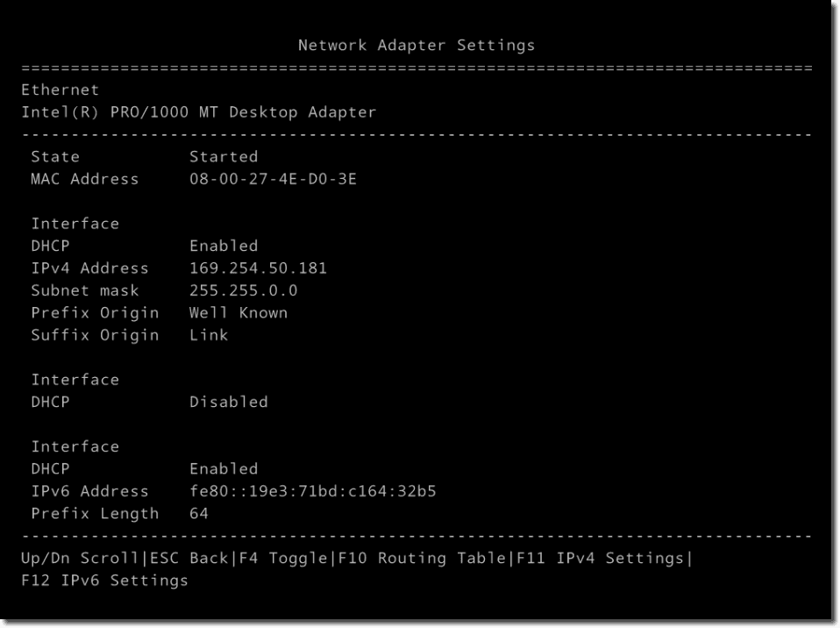Viewport: 840px width, 628px height.
Task: Click DHCP Enabled above the IPv4 Address
Action: pyautogui.click(x=224, y=246)
